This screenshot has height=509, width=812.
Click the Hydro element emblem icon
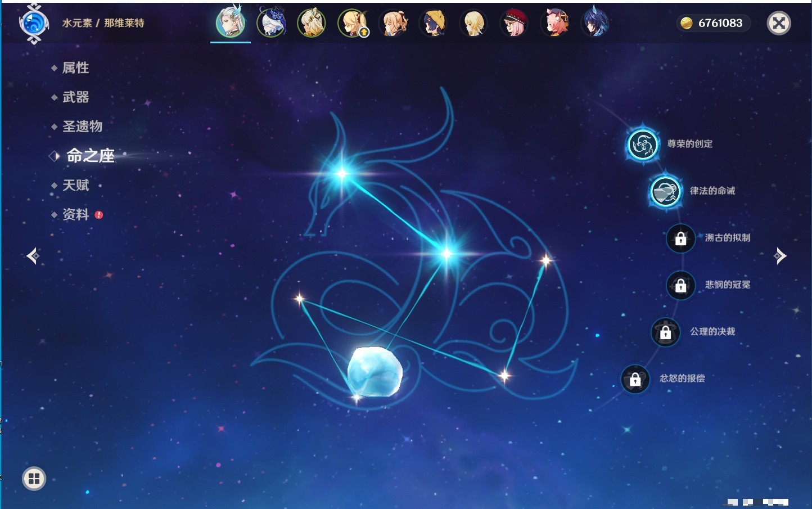pyautogui.click(x=34, y=24)
